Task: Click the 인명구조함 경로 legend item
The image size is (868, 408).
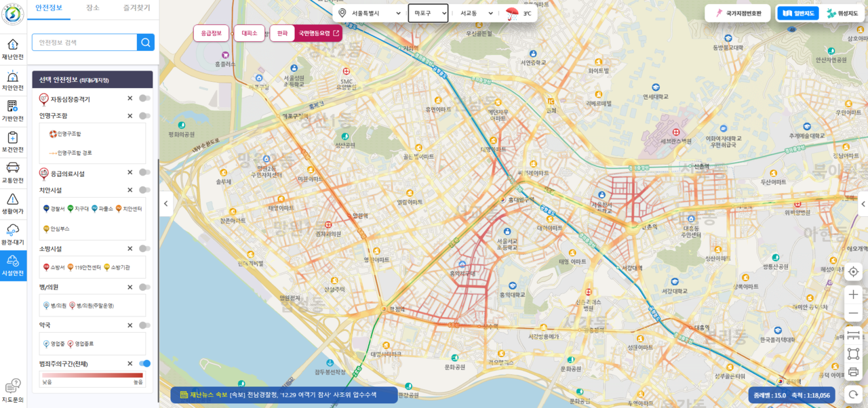Action: pos(71,153)
